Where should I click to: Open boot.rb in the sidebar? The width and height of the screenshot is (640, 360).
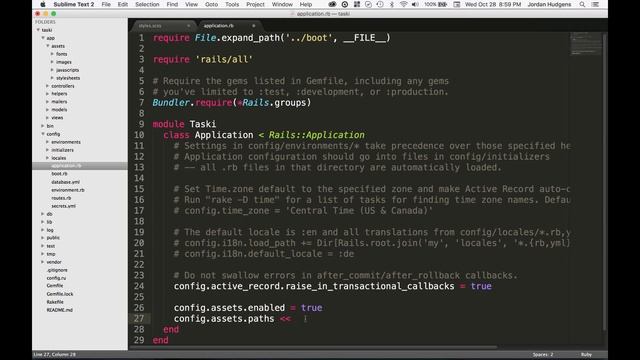(60, 174)
